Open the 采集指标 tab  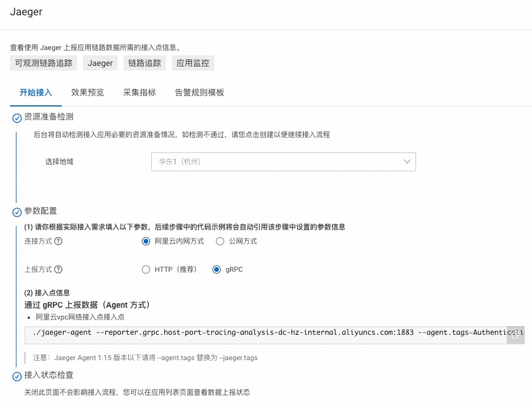point(139,92)
